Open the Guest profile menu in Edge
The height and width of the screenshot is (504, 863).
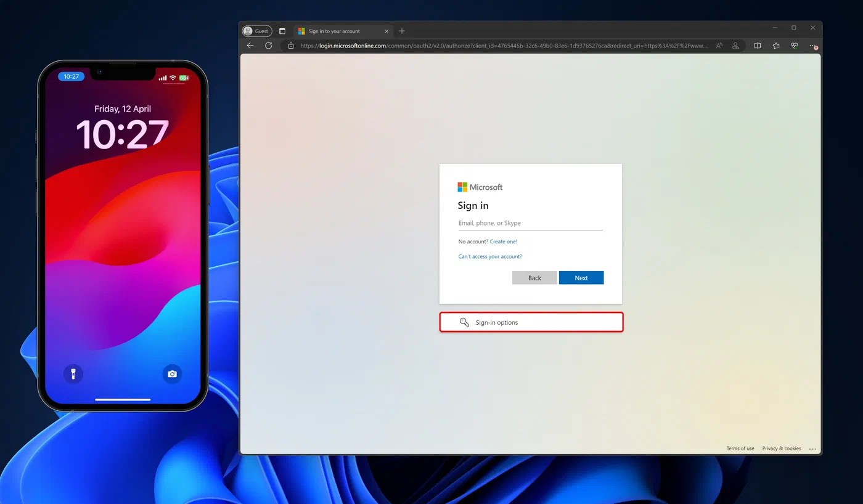click(x=257, y=31)
